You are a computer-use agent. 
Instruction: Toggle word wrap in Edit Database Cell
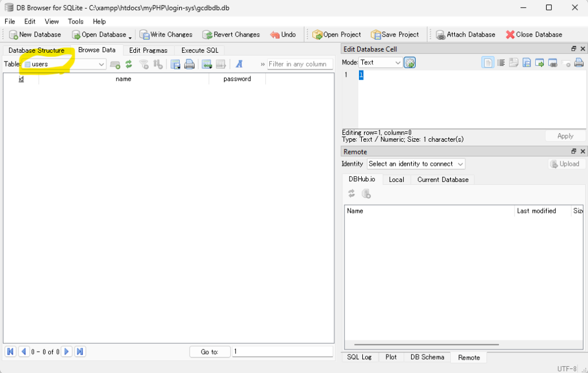pos(501,63)
